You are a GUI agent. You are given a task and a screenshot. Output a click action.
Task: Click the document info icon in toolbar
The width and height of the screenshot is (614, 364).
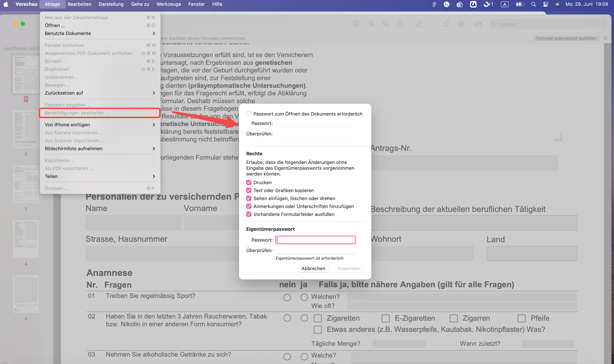[356, 24]
